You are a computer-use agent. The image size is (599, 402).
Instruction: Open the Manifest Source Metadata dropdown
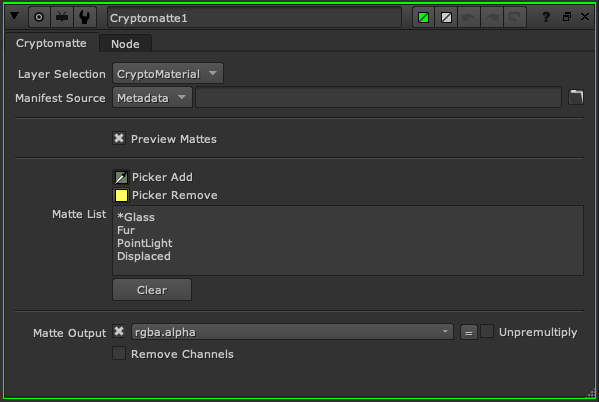152,97
